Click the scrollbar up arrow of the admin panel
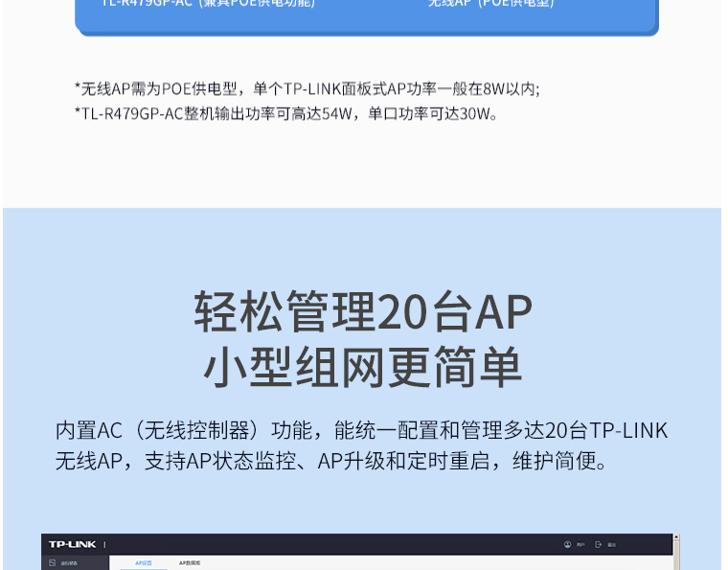The width and height of the screenshot is (728, 570). pos(676,537)
